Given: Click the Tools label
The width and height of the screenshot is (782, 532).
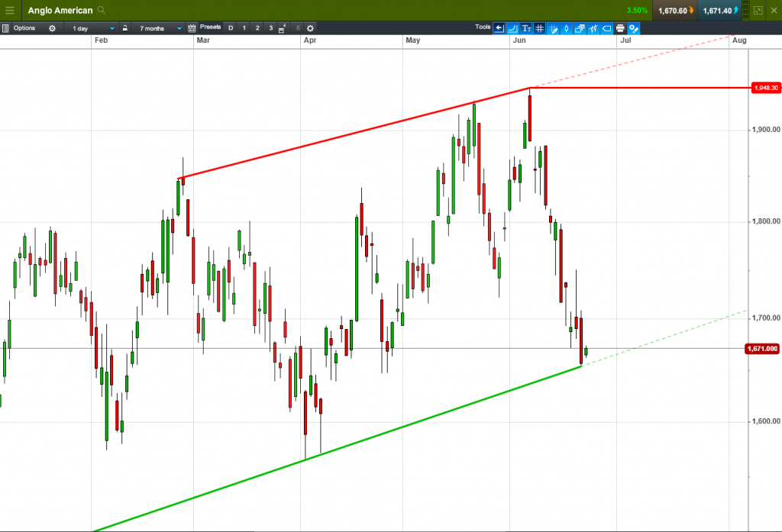Looking at the screenshot, I should (483, 27).
